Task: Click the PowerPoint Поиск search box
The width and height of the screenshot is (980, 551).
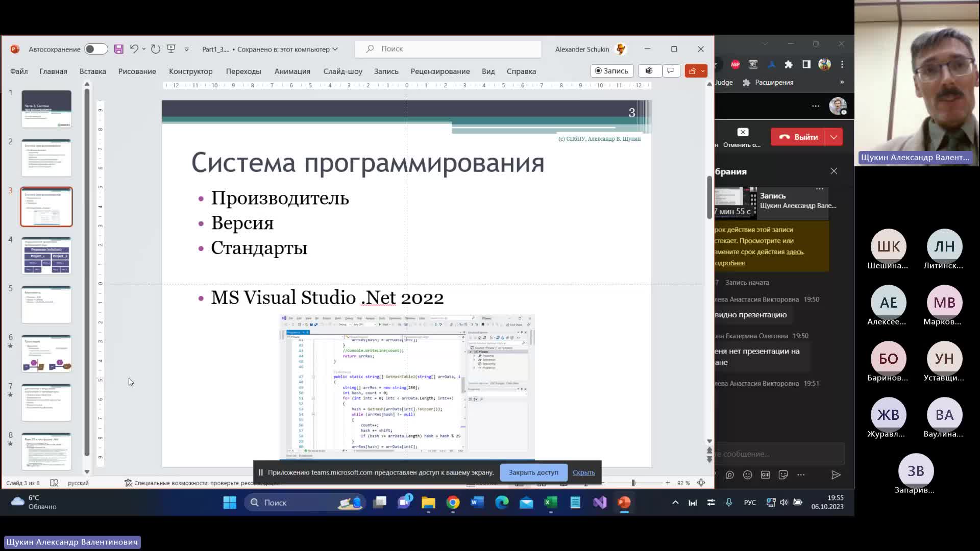Action: click(448, 49)
